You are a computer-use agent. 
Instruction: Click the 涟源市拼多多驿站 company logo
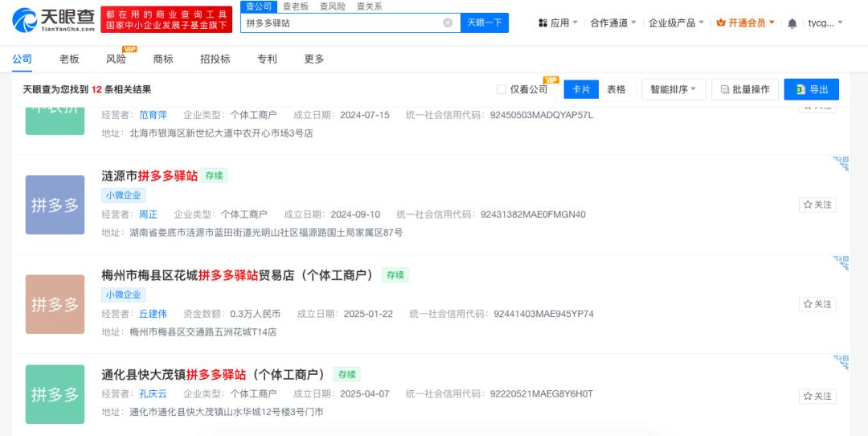coord(55,205)
